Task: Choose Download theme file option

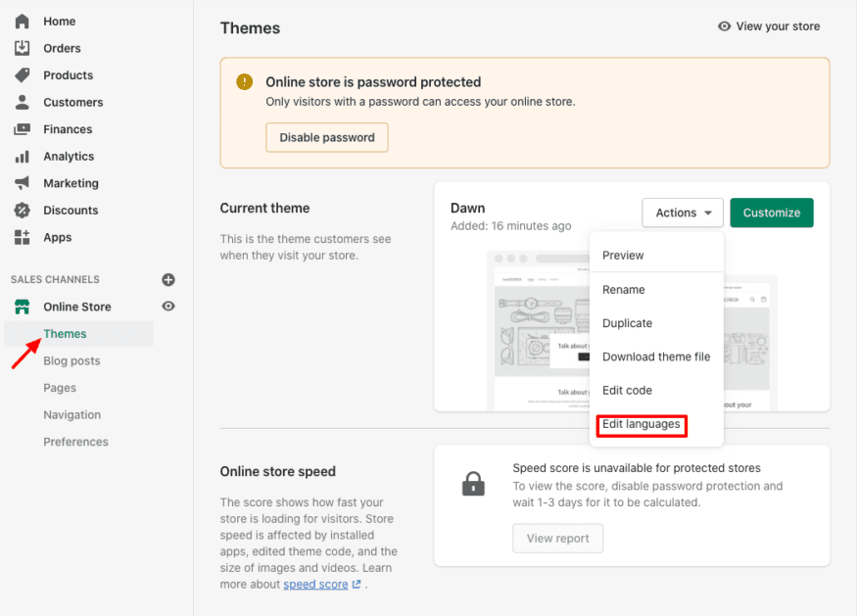Action: coord(656,356)
